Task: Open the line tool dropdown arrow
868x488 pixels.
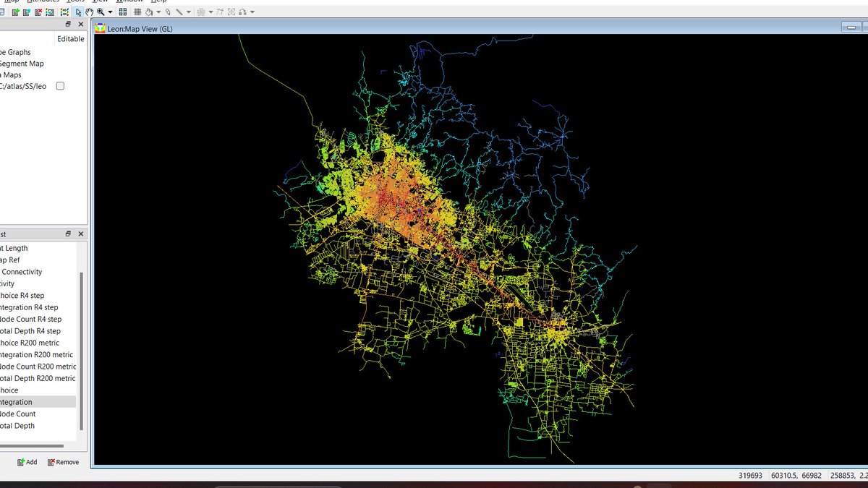Action: 189,12
